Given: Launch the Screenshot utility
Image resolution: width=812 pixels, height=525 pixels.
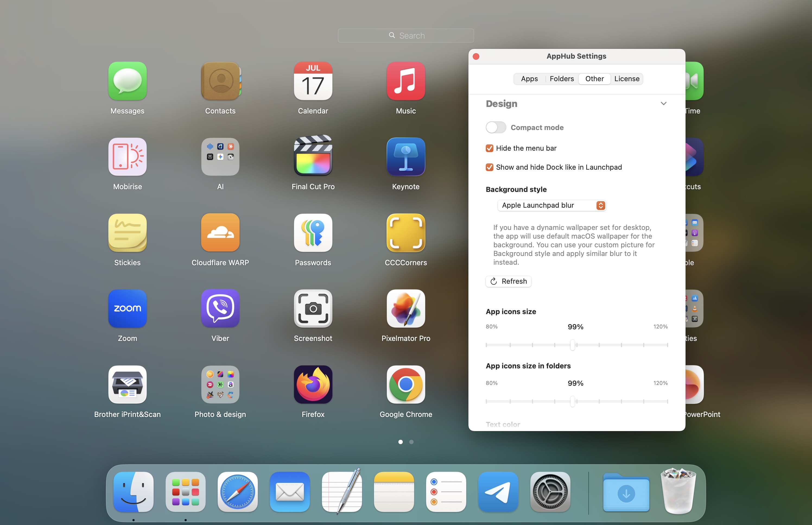Looking at the screenshot, I should pos(313,309).
